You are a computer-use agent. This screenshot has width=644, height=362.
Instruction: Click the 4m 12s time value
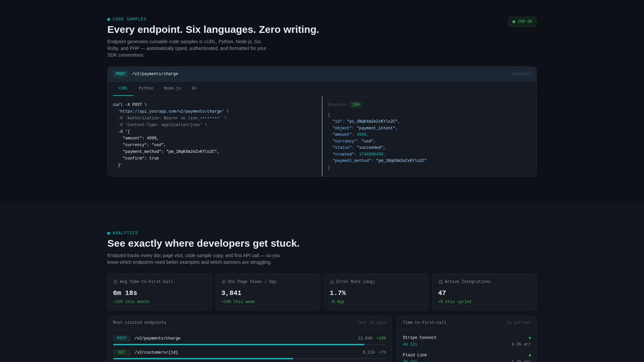click(x=410, y=345)
